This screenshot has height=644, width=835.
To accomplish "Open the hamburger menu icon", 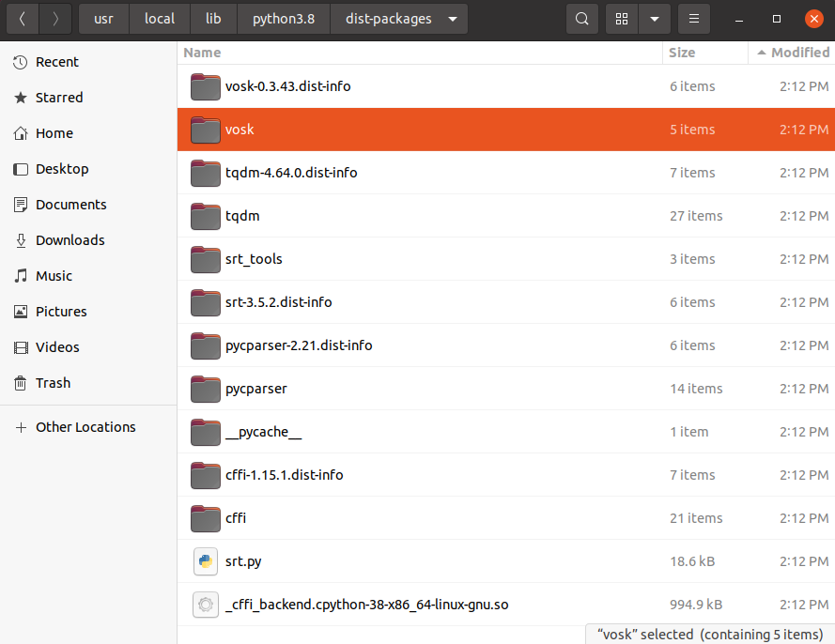I will click(692, 18).
